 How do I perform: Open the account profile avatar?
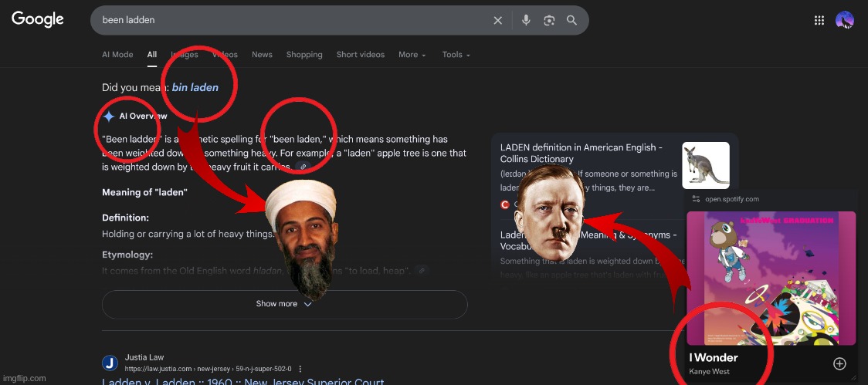[845, 20]
